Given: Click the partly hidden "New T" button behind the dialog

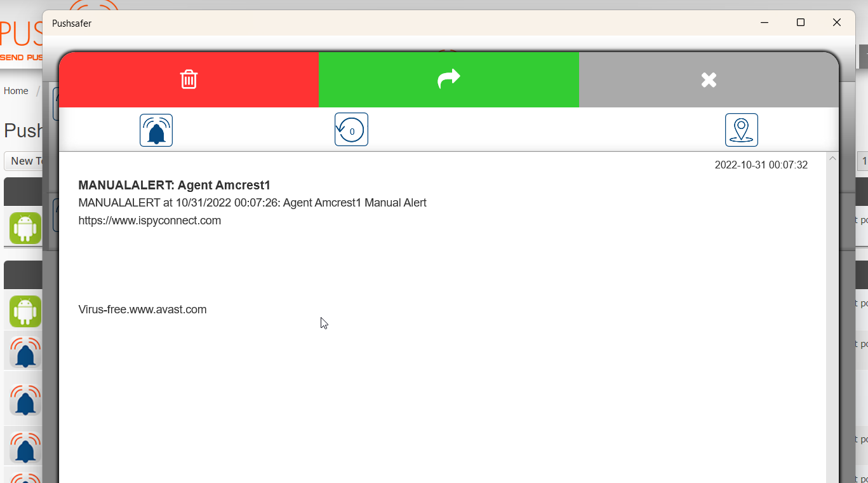Looking at the screenshot, I should pos(23,161).
